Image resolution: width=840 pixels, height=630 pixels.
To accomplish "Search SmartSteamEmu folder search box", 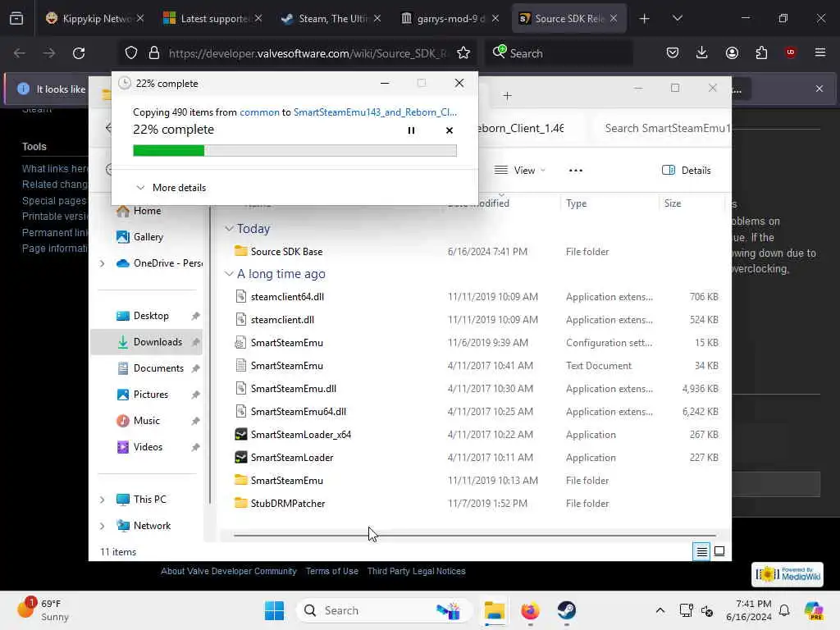I will 662,128.
